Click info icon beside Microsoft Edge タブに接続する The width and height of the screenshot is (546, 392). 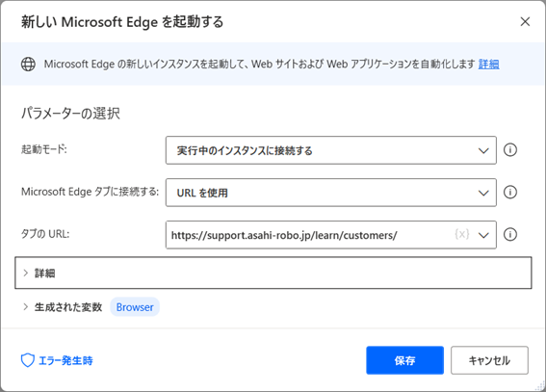510,193
